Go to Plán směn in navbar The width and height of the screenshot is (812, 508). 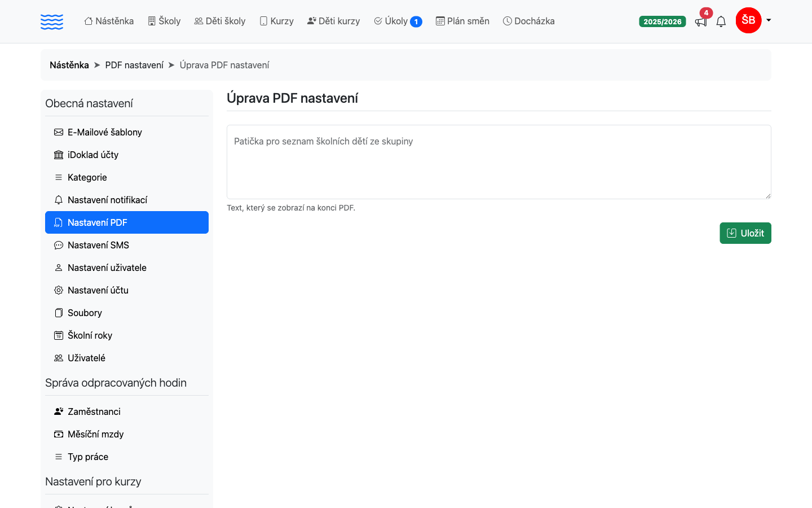tap(462, 21)
